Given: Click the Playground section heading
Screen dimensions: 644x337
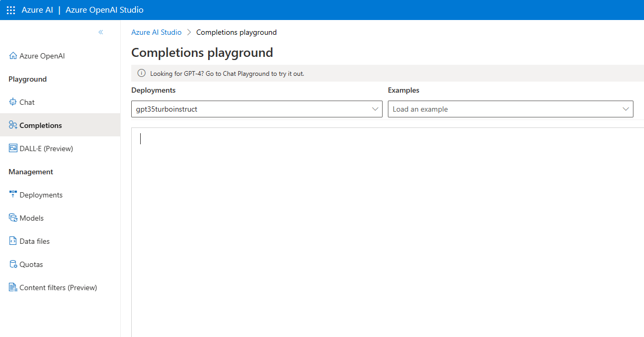Looking at the screenshot, I should tap(27, 79).
